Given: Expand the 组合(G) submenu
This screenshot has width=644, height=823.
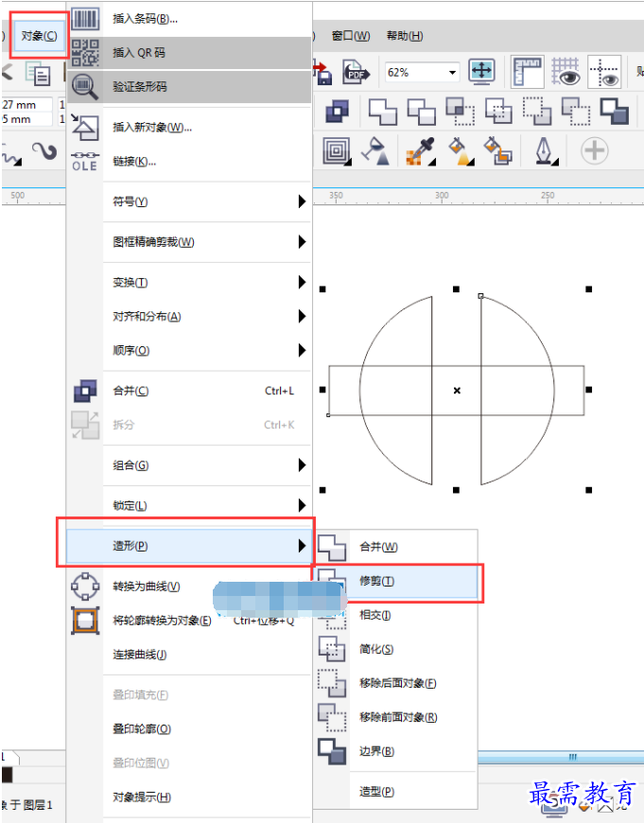Looking at the screenshot, I should click(x=189, y=465).
